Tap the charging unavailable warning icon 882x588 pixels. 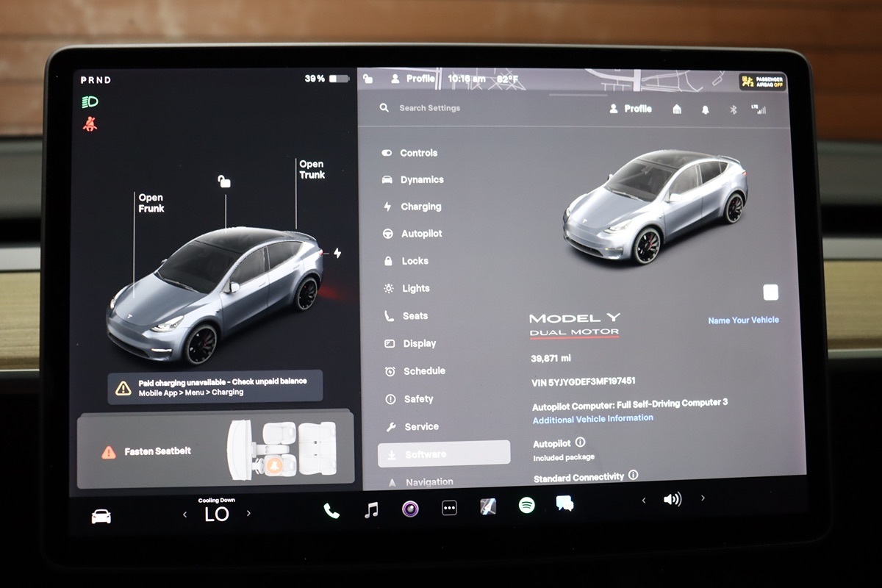pyautogui.click(x=123, y=387)
